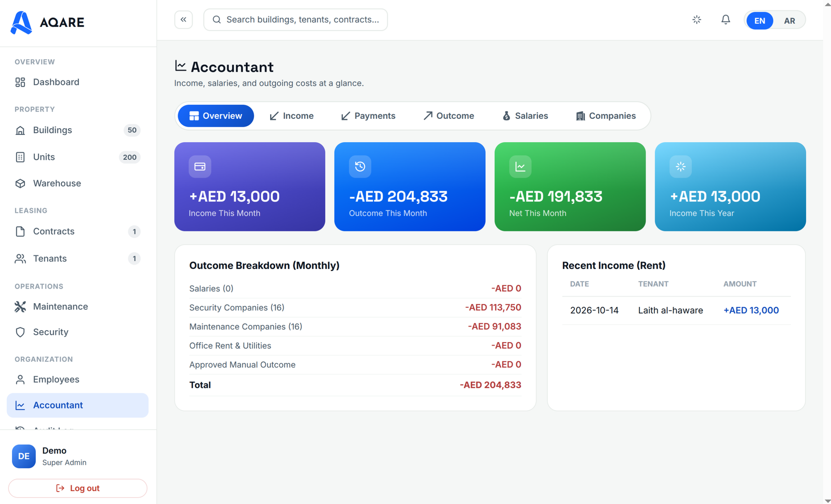The height and width of the screenshot is (504, 831).
Task: Click the Maintenance Companies (16) row
Action: pyautogui.click(x=355, y=327)
